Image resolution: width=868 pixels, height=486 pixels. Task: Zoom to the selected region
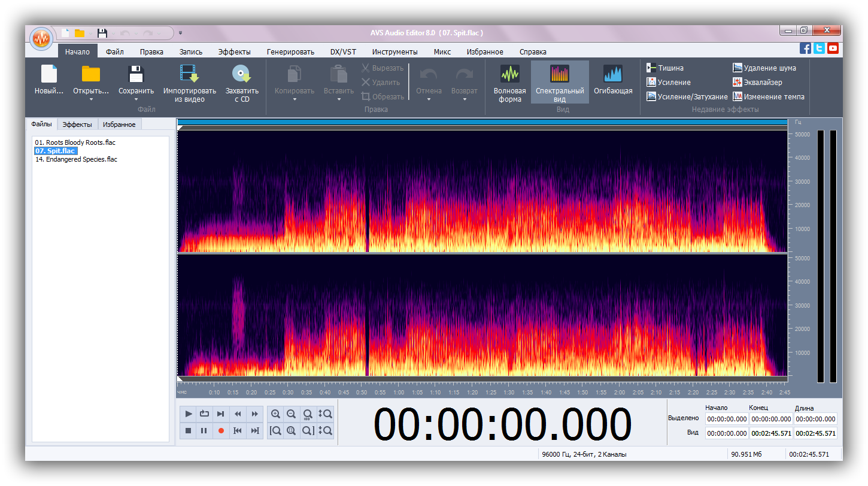click(292, 430)
